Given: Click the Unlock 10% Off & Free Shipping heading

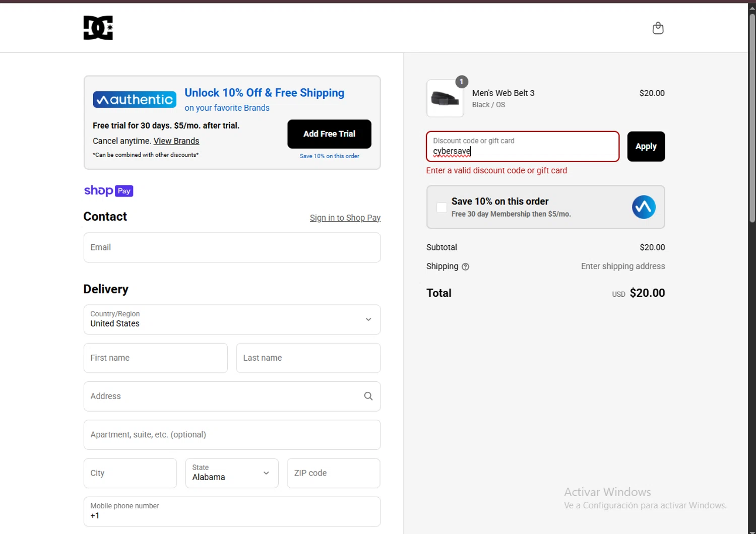Looking at the screenshot, I should [x=264, y=93].
